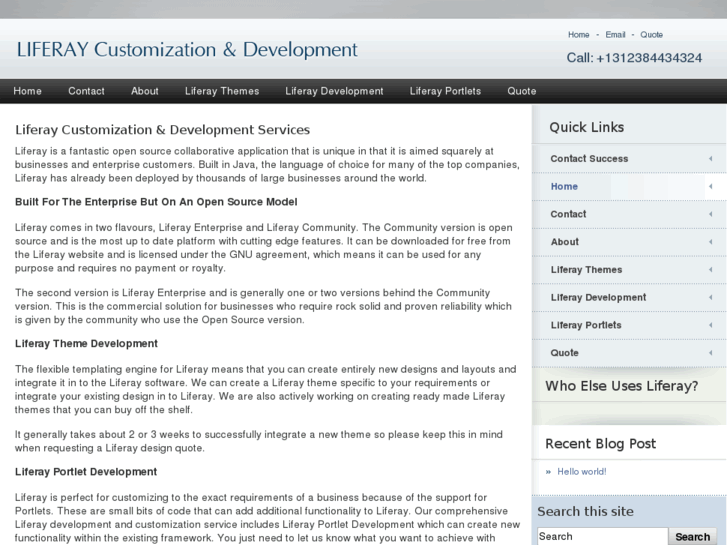The image size is (727, 545).
Task: Click the bullet icon before Hello world!
Action: [548, 472]
